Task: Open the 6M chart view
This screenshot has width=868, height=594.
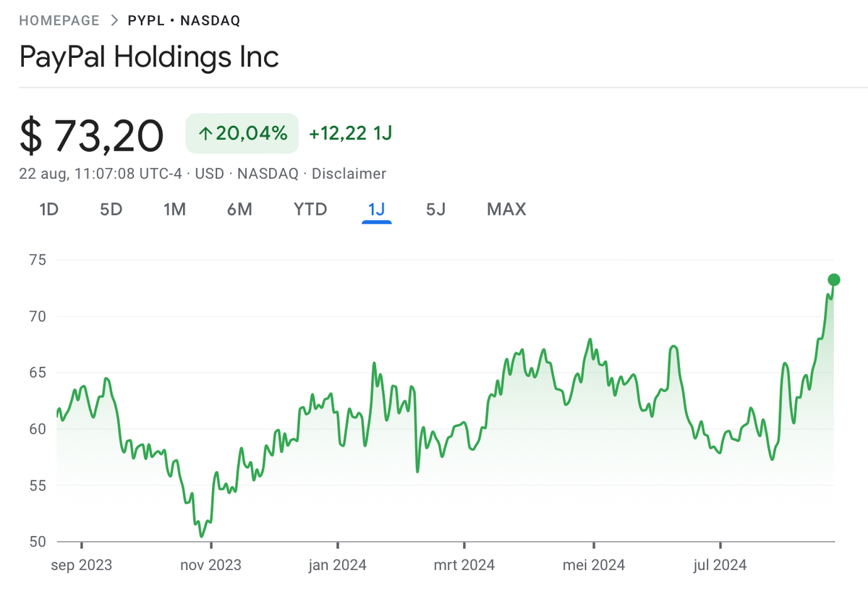Action: [x=239, y=210]
